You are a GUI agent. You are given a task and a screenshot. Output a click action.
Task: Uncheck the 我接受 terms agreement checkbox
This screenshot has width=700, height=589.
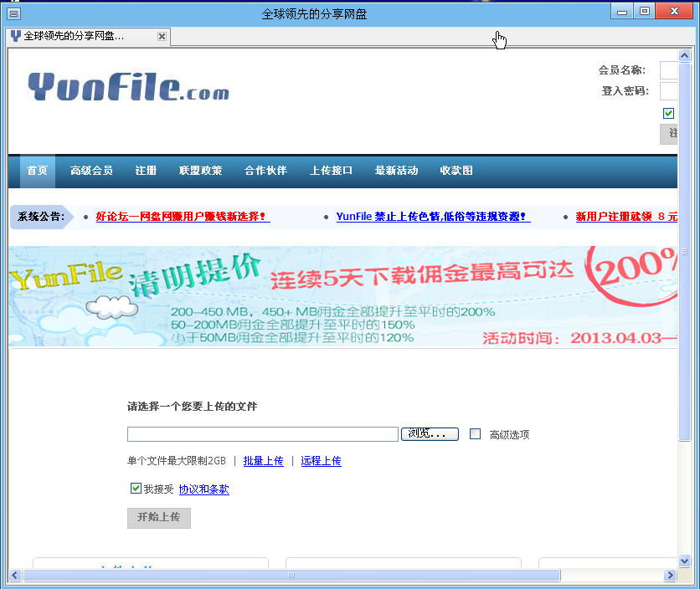click(135, 489)
